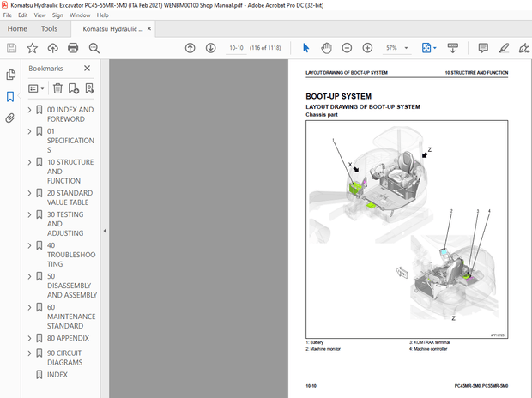Jump to 00 INDEX AND FOREWORD bookmark

(70, 114)
